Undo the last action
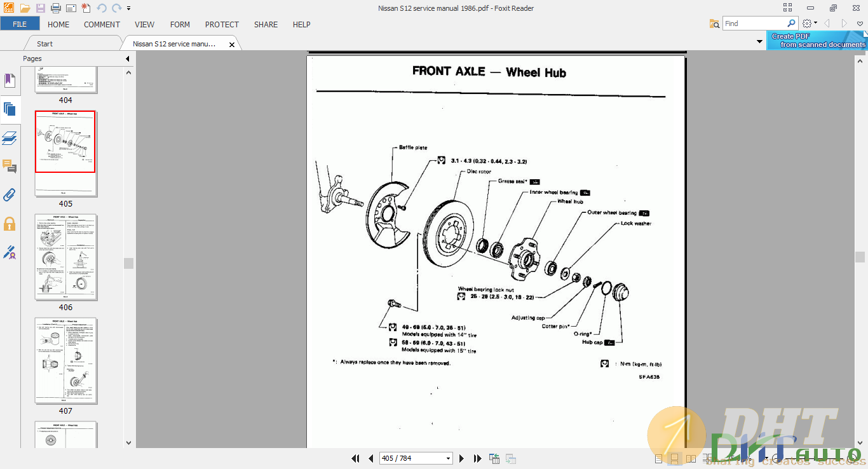868x469 pixels. (102, 8)
